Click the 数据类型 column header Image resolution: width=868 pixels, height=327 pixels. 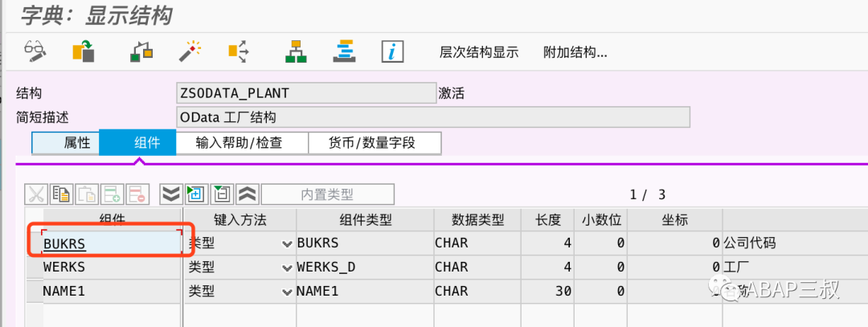477,219
